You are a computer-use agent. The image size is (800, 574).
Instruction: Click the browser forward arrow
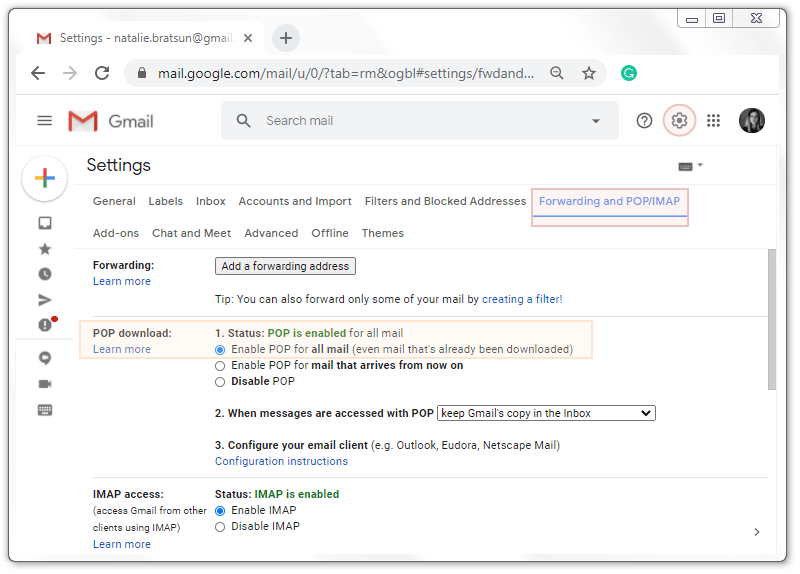click(70, 73)
